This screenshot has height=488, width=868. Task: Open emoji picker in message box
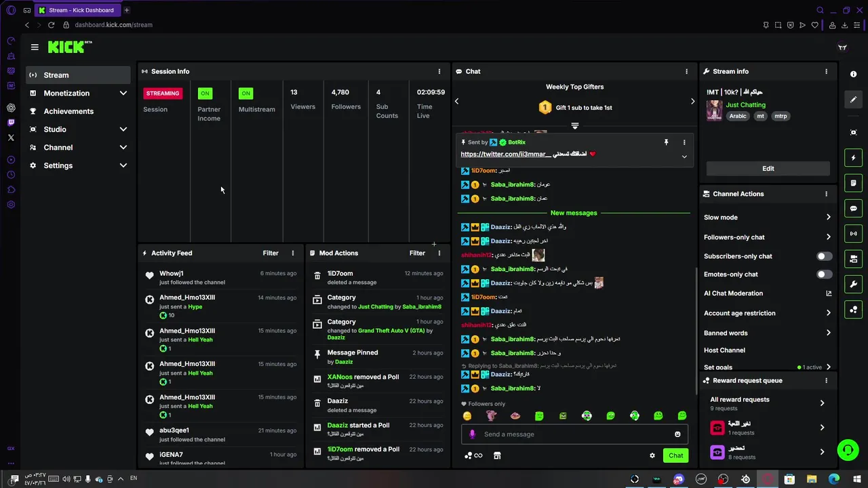(x=677, y=434)
